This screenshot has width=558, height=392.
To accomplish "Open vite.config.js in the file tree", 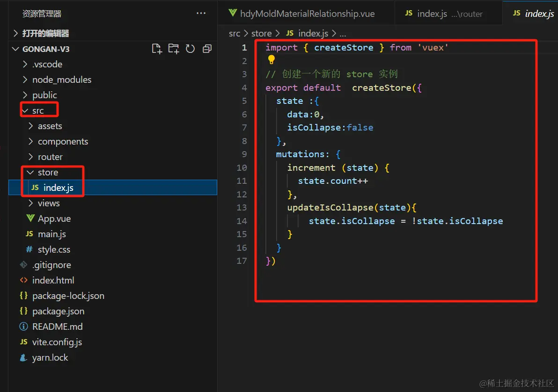I will click(x=113, y=342).
